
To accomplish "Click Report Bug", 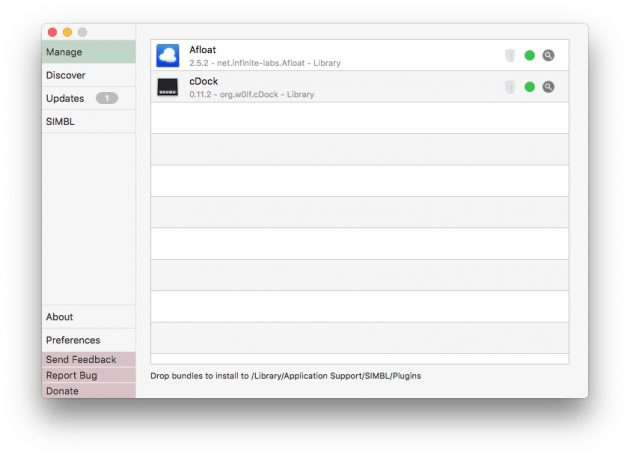I will pyautogui.click(x=88, y=375).
